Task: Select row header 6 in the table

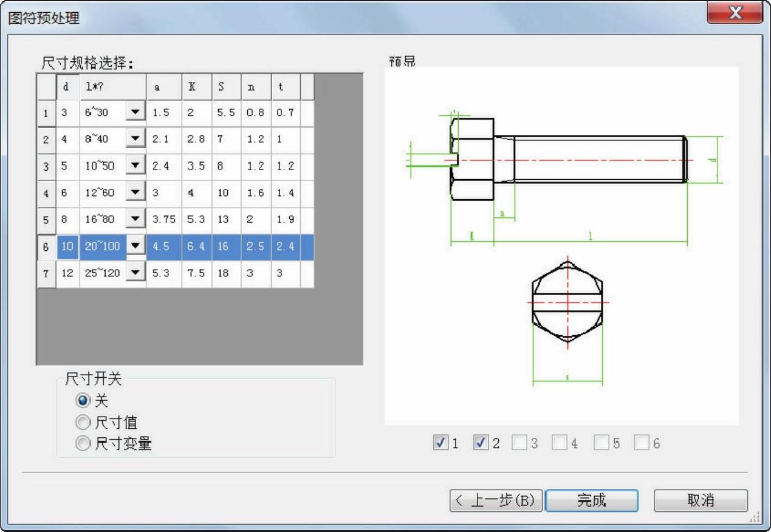Action: click(47, 247)
